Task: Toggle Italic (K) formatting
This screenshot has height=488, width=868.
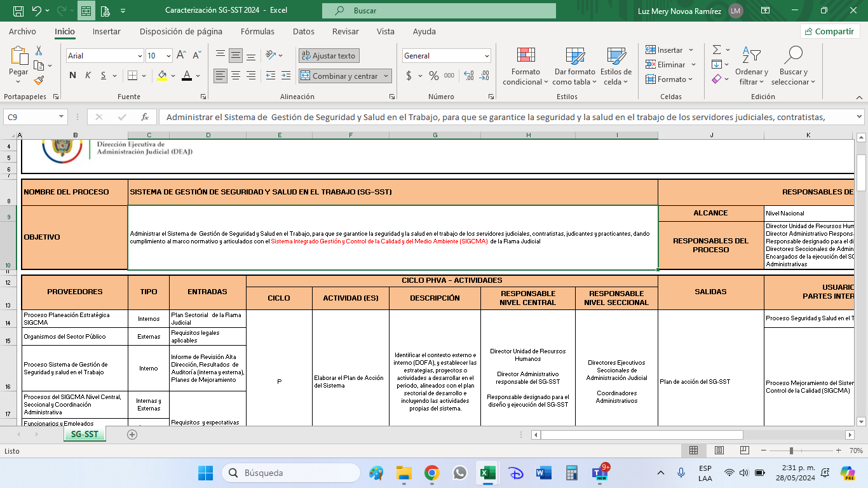Action: [x=88, y=76]
